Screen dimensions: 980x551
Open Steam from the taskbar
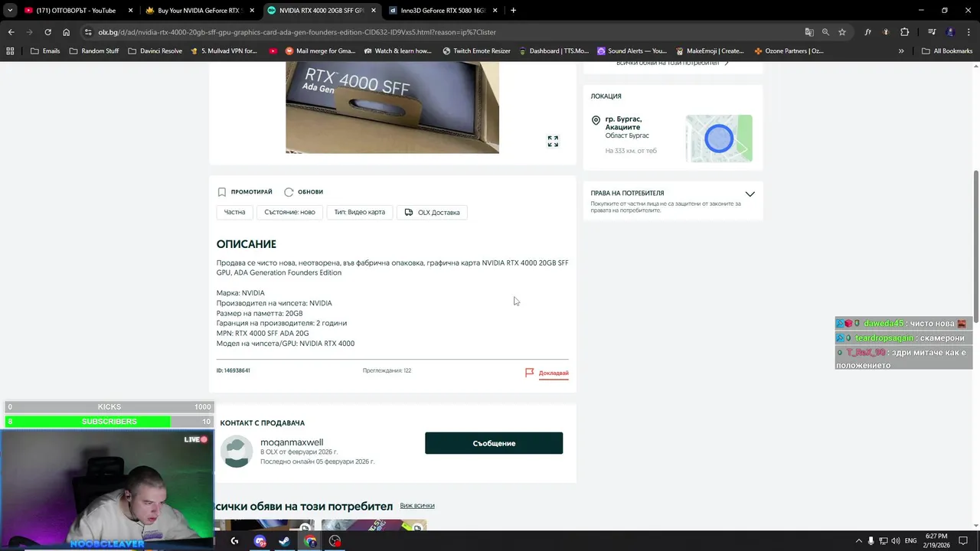click(284, 541)
